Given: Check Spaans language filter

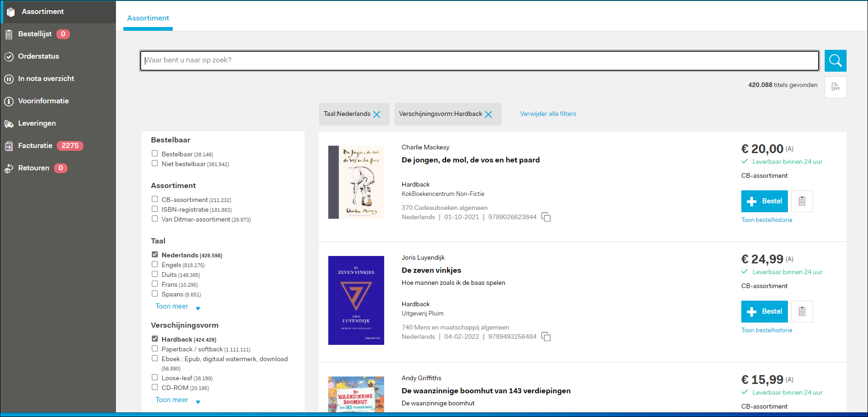Looking at the screenshot, I should pos(155,294).
